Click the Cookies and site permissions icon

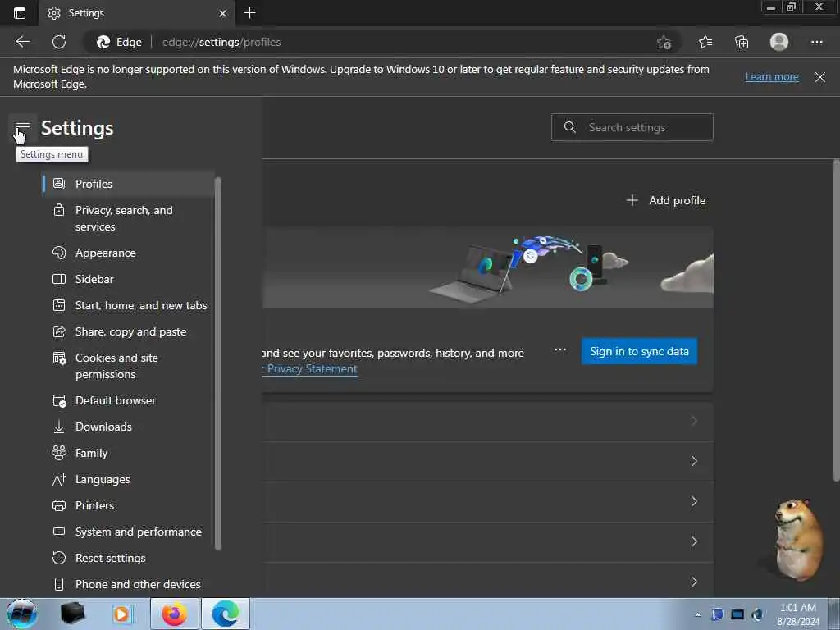59,358
